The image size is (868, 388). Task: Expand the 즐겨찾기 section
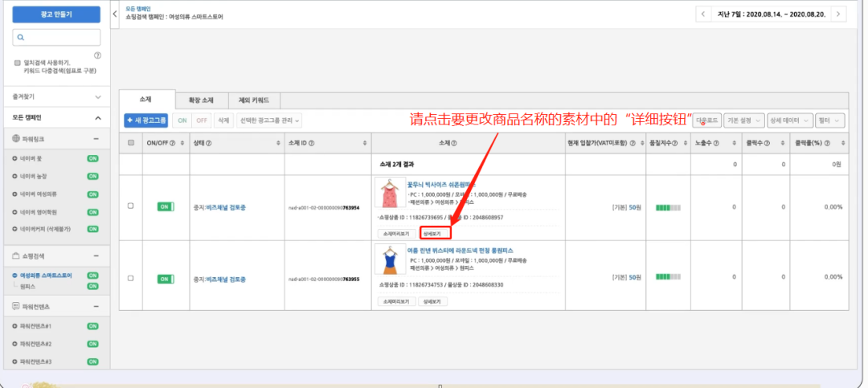tap(97, 97)
